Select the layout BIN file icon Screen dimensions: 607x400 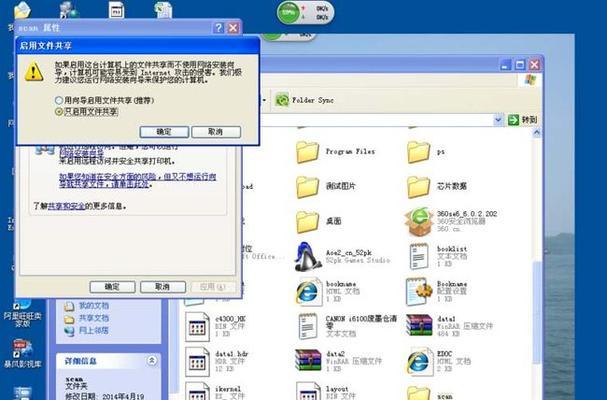point(308,391)
